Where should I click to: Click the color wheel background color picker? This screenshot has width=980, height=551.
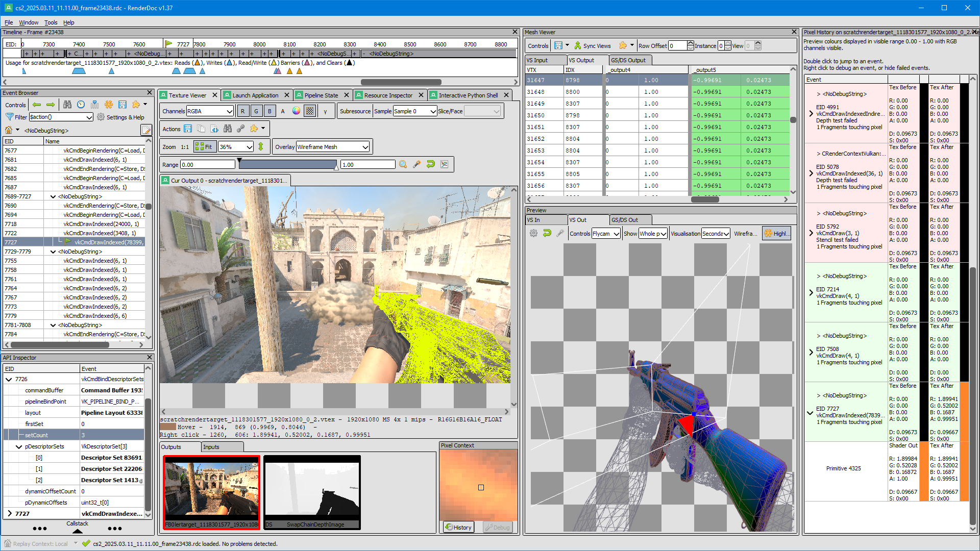(x=297, y=111)
